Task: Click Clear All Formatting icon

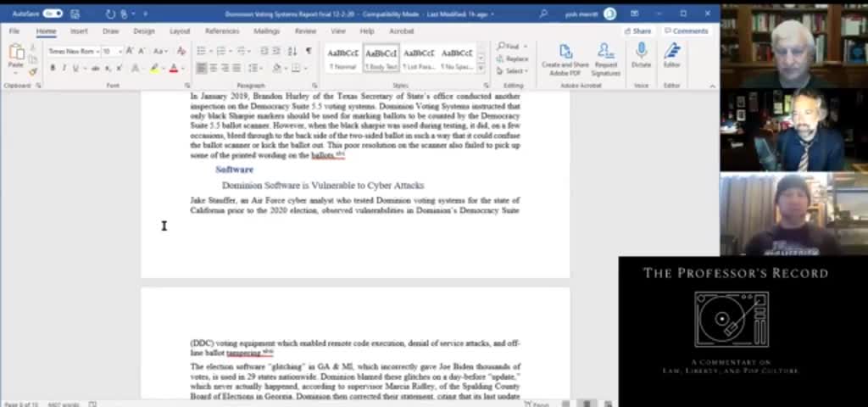Action: [x=181, y=51]
